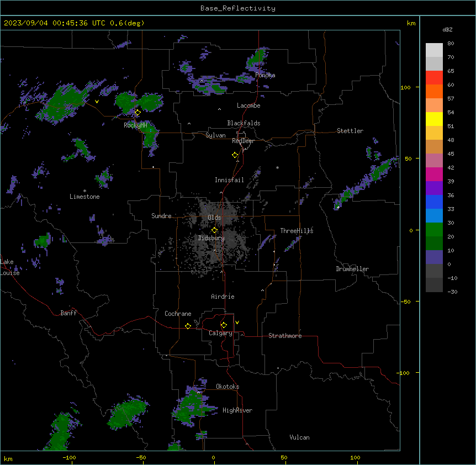The height and width of the screenshot is (465, 476).
Task: Click the Sylvan label on the map
Action: [x=215, y=135]
